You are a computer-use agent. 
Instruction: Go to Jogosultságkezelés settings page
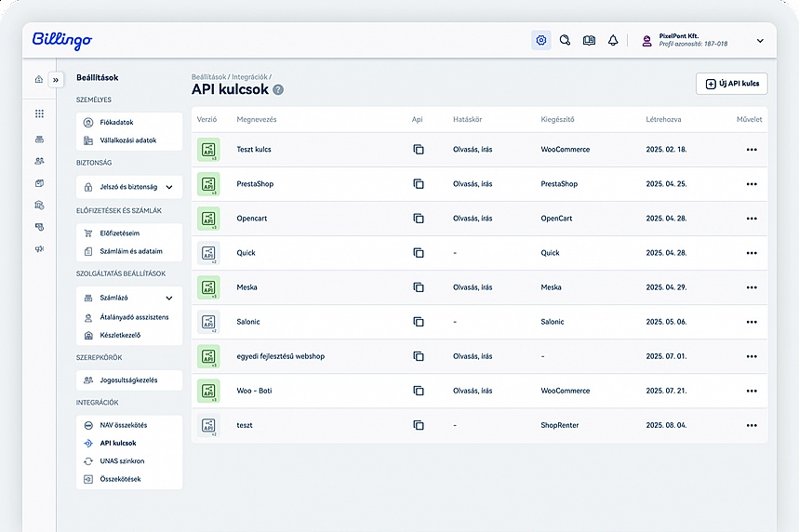coord(128,380)
